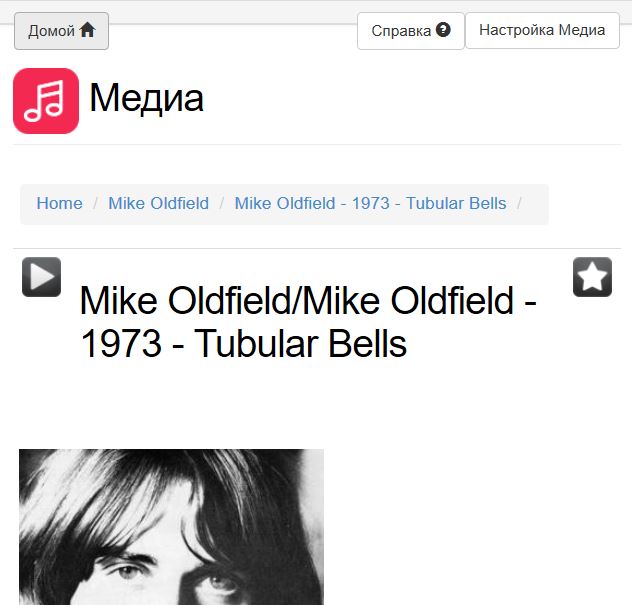Select the Mike Oldfield - 1973 - Tubular Bells breadcrumb
The height and width of the screenshot is (605, 632).
click(370, 204)
